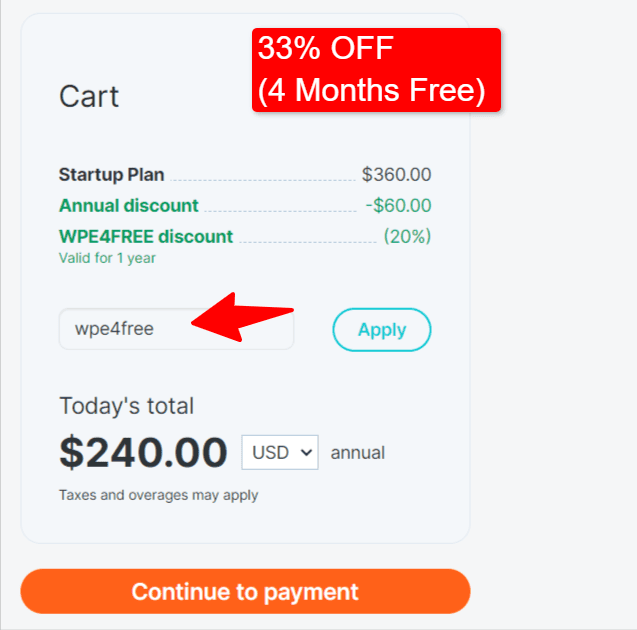Click the annual billing period text
This screenshot has height=630, width=637.
click(x=358, y=453)
